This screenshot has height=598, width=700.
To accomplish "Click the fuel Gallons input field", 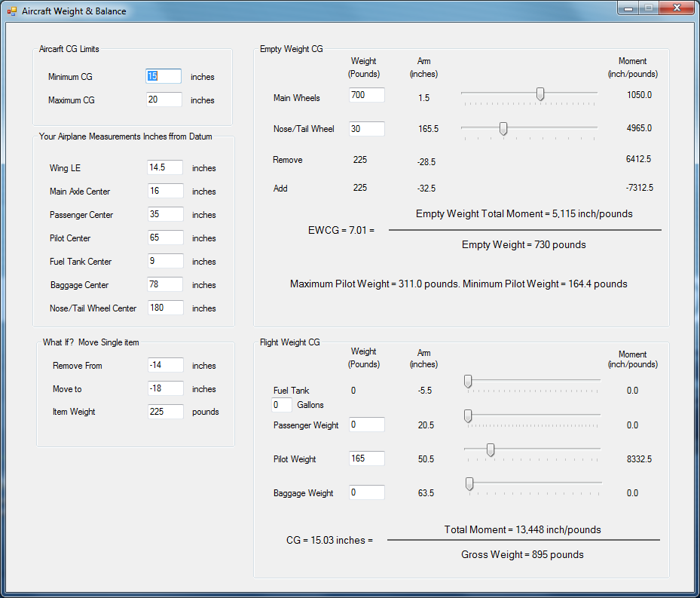I will [281, 405].
